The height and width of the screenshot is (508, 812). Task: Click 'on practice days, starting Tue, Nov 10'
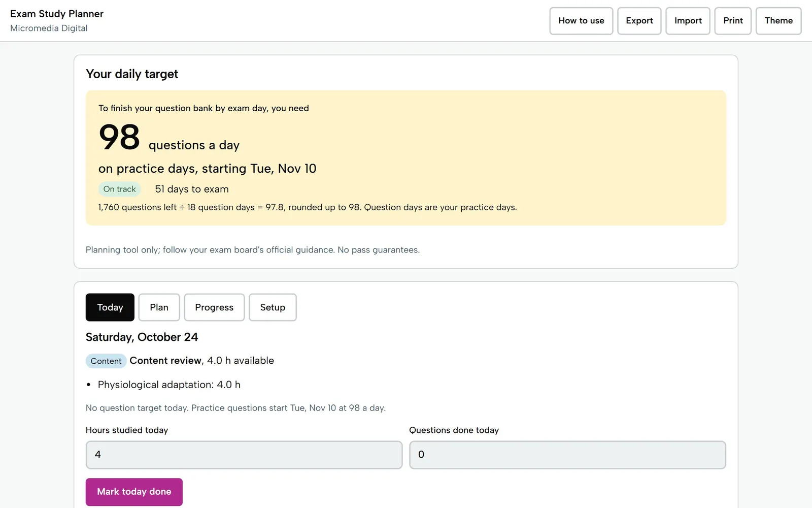[207, 169]
